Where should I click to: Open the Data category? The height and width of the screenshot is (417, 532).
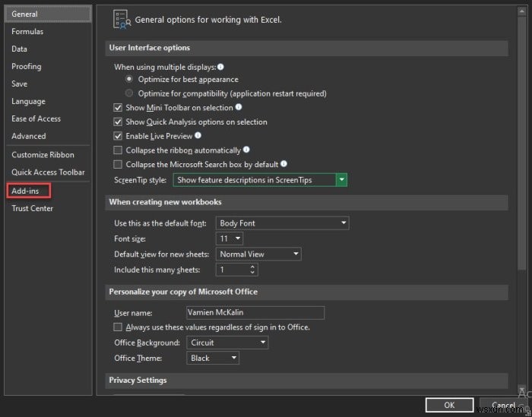(x=48, y=49)
